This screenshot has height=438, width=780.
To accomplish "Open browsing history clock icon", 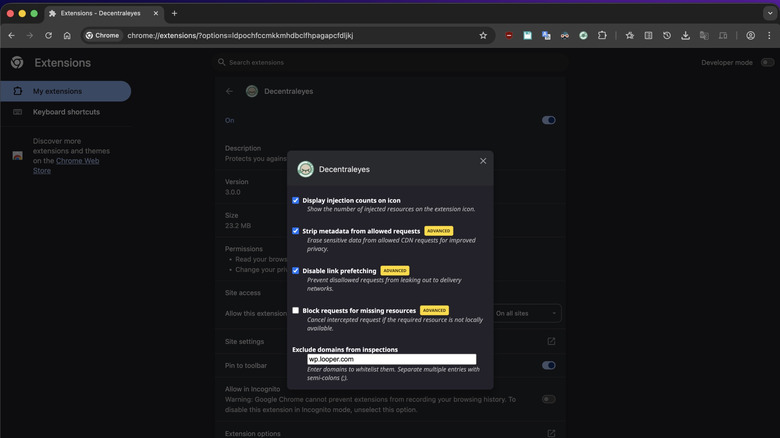I will click(x=667, y=35).
